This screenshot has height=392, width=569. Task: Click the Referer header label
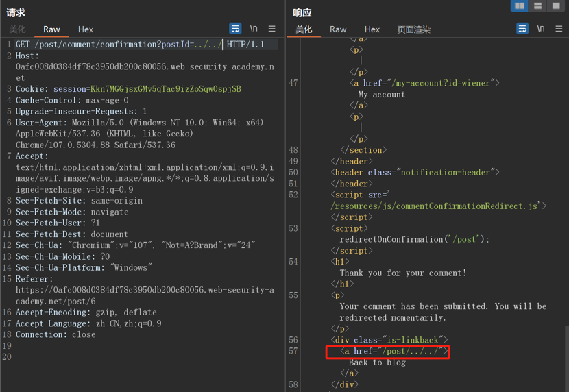pos(34,279)
